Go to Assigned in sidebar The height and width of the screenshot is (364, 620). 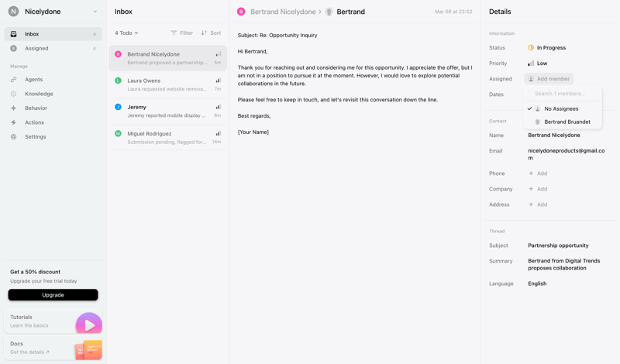coord(53,48)
